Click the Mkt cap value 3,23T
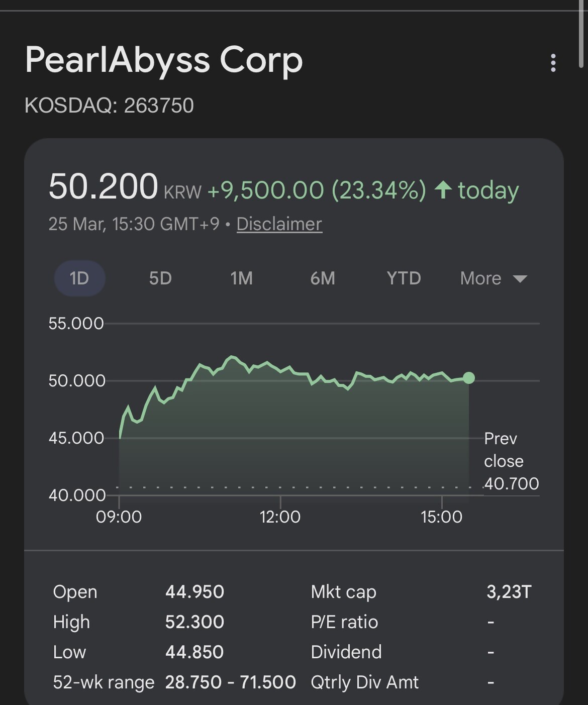588x705 pixels. click(509, 592)
